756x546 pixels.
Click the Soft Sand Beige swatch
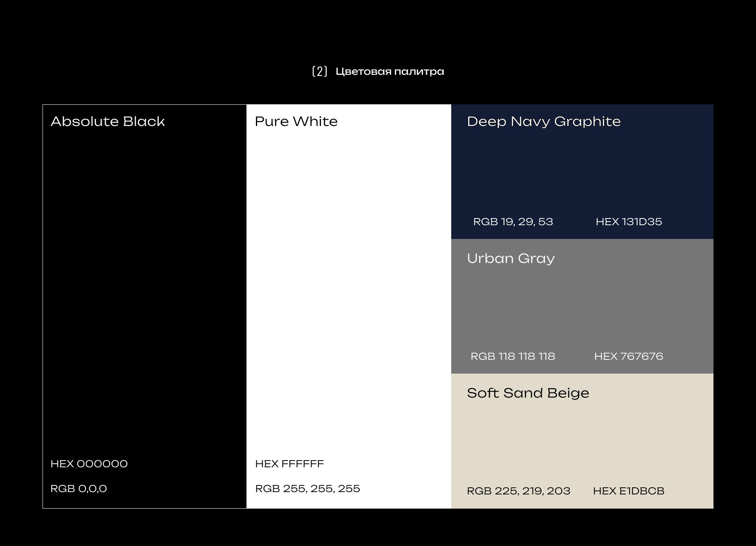coord(582,441)
